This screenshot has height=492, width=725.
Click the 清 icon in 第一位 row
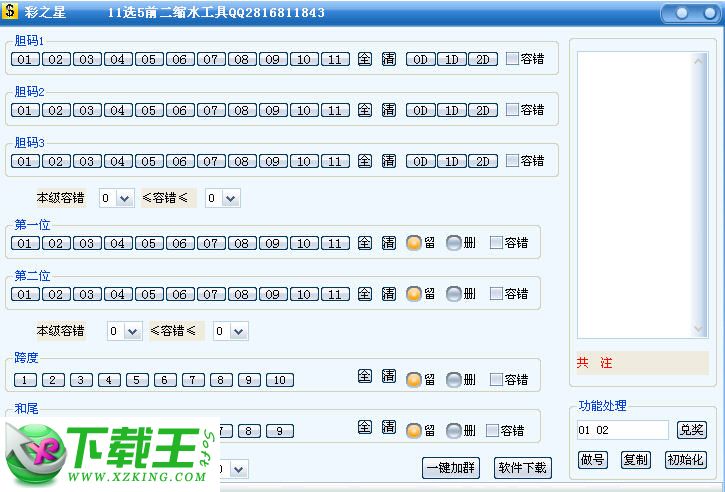389,243
